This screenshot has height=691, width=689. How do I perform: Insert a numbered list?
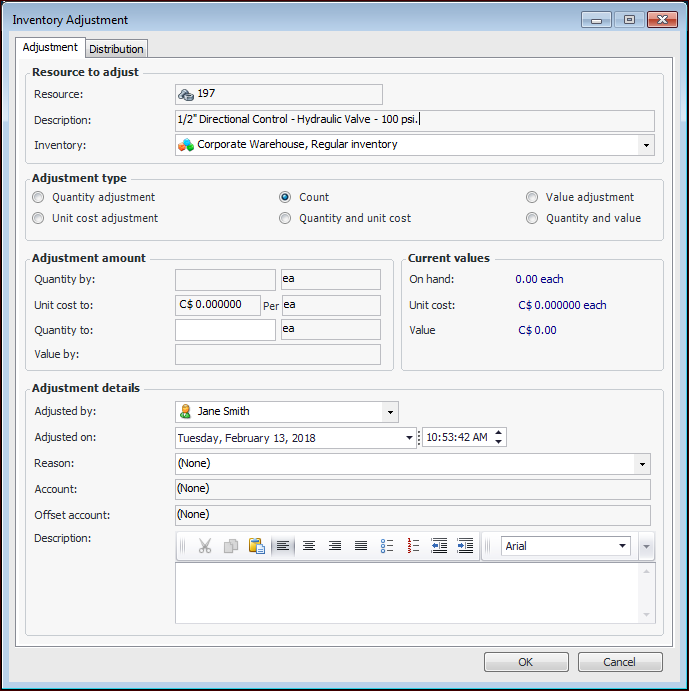tap(413, 546)
